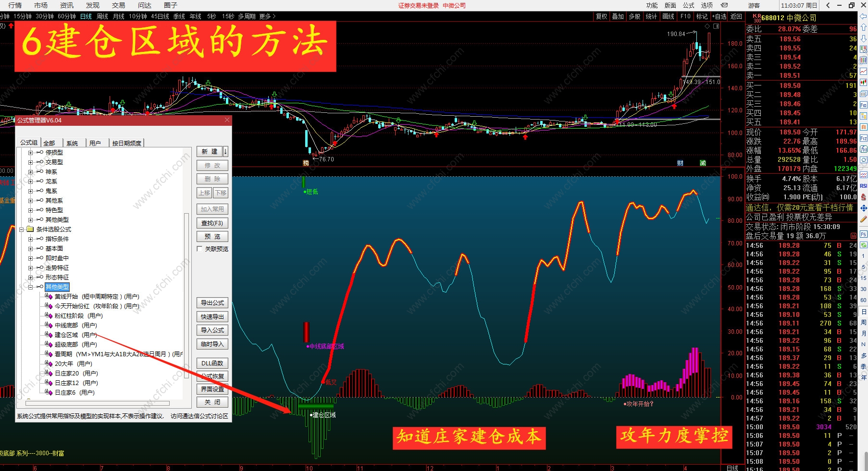Click the vertical scrollbar of formula tree
Screen dimensions: 868x471
186,295
